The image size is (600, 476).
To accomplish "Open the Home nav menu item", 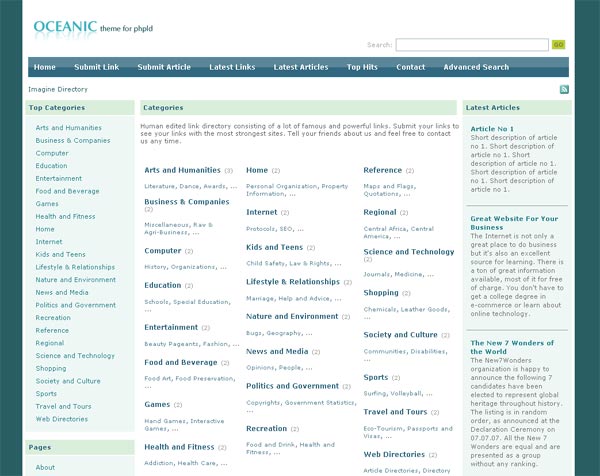I will (x=44, y=67).
